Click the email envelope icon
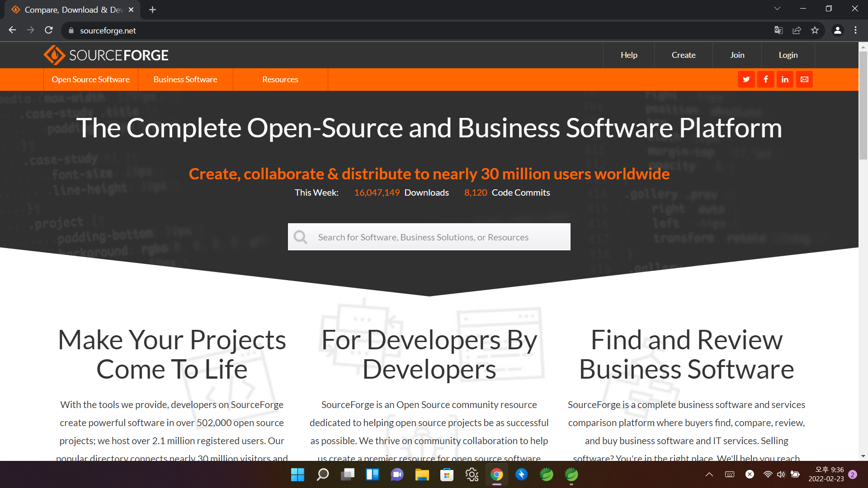Viewport: 868px width, 488px height. click(x=804, y=80)
